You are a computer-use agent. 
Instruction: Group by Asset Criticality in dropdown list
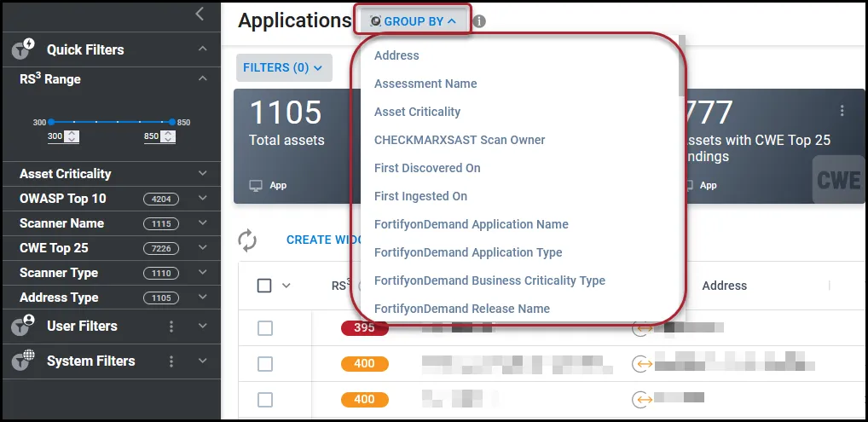417,112
